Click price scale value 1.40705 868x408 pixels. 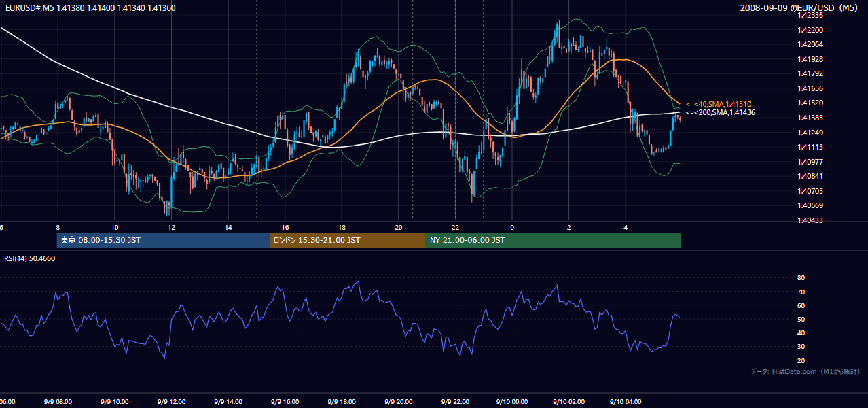click(x=811, y=191)
